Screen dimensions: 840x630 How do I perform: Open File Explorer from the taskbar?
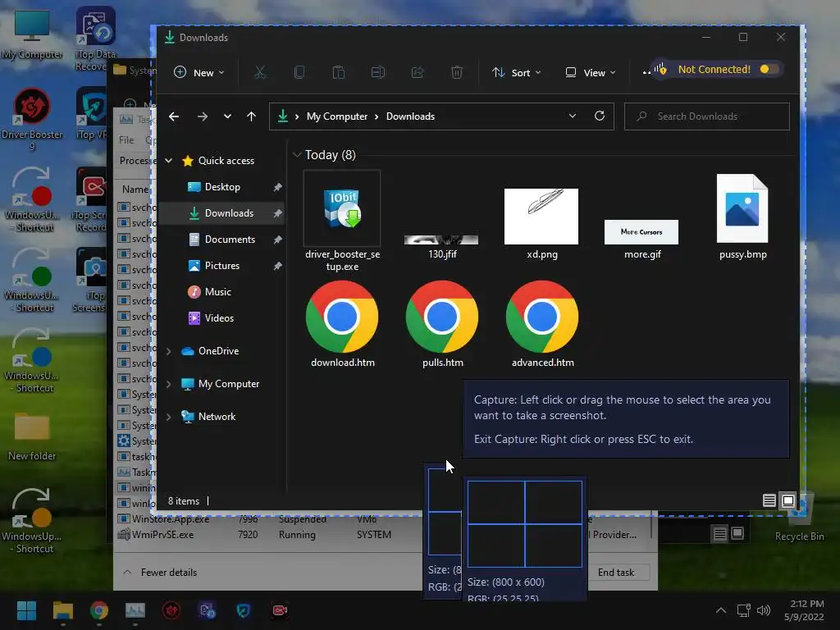62,610
